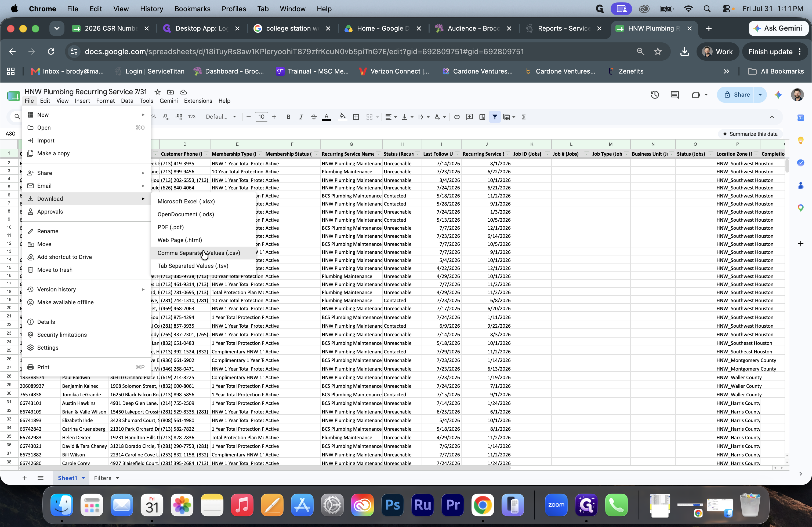Select Microsoft Excel (.xlsx) download option
The height and width of the screenshot is (527, 812).
click(203, 202)
